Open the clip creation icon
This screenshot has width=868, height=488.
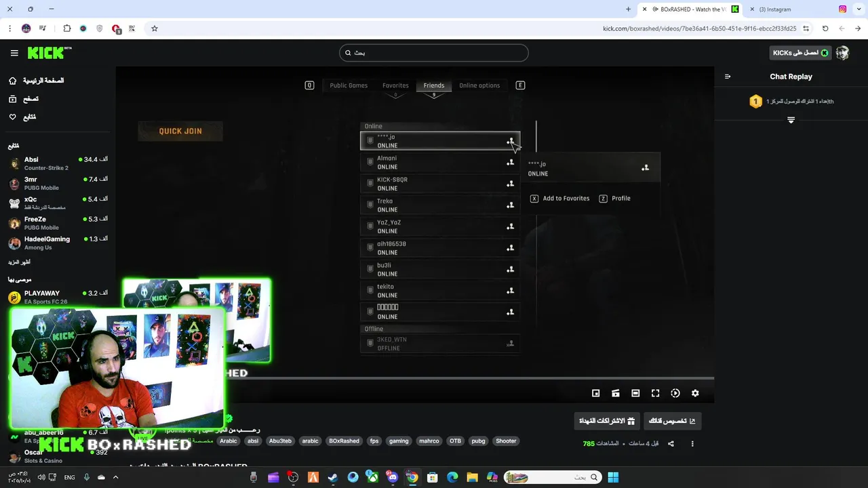point(616,393)
